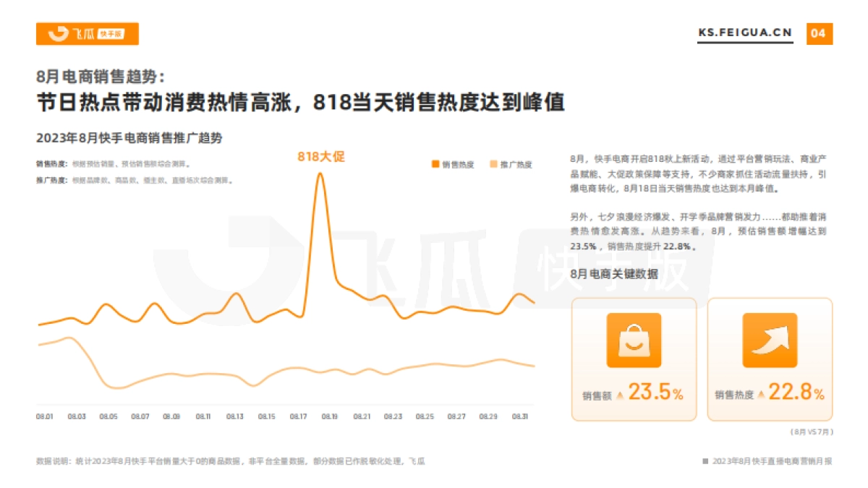Screen dimensions: 868x488
Task: Click the upward trend arrow icon
Action: [x=770, y=340]
